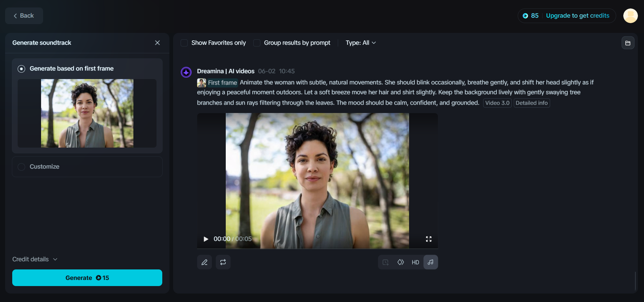This screenshot has height=302, width=644.
Task: Enable Show Favorites only checkbox
Action: tap(184, 43)
